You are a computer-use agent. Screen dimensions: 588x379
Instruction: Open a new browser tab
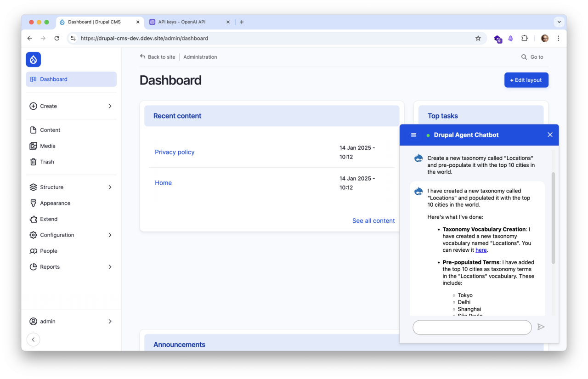pyautogui.click(x=242, y=22)
